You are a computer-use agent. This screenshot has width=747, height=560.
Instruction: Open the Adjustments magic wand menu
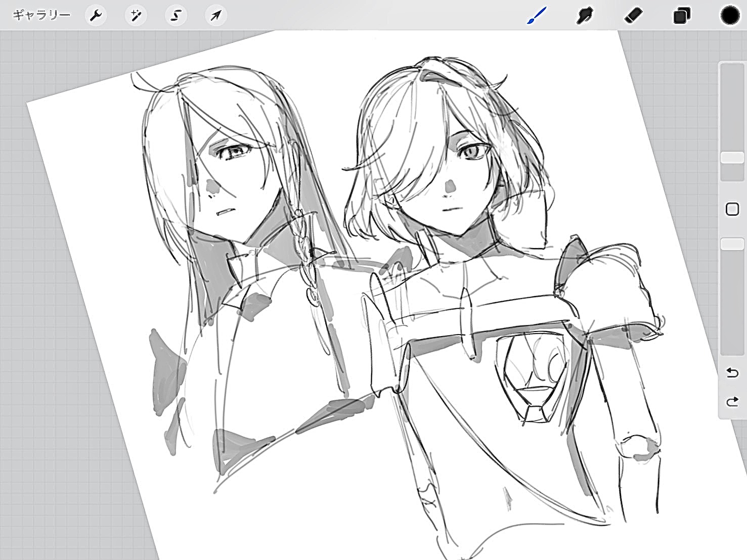tap(136, 16)
